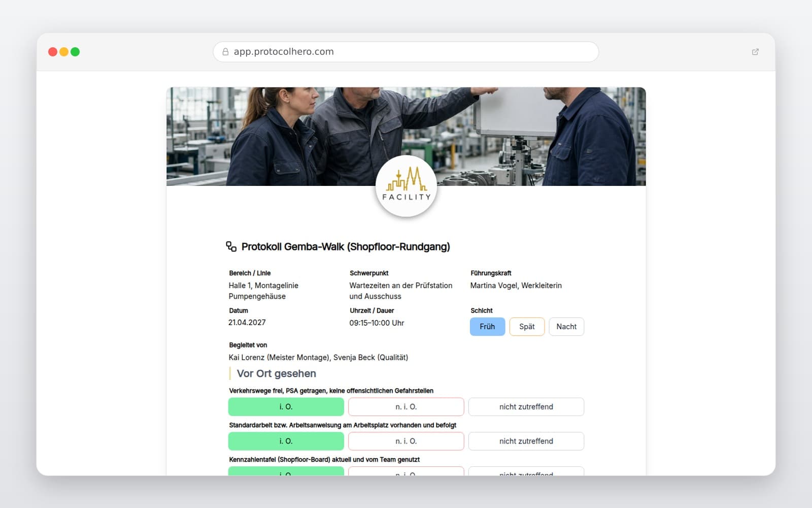Click the Führungskraft label
The image size is (812, 508).
(491, 273)
